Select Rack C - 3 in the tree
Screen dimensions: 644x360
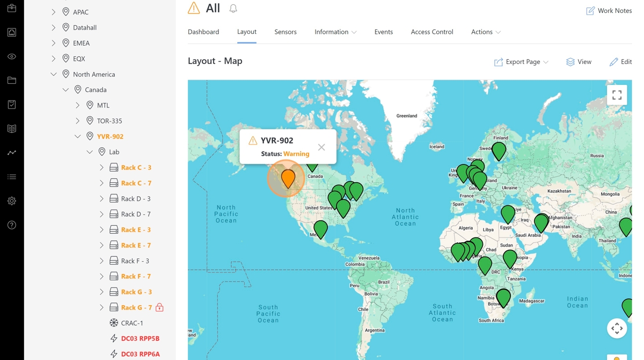coord(136,168)
